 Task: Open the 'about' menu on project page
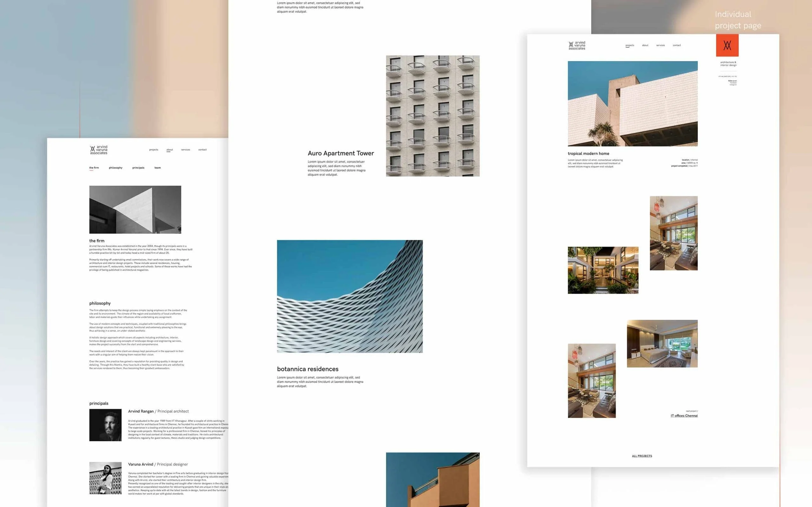(x=645, y=45)
